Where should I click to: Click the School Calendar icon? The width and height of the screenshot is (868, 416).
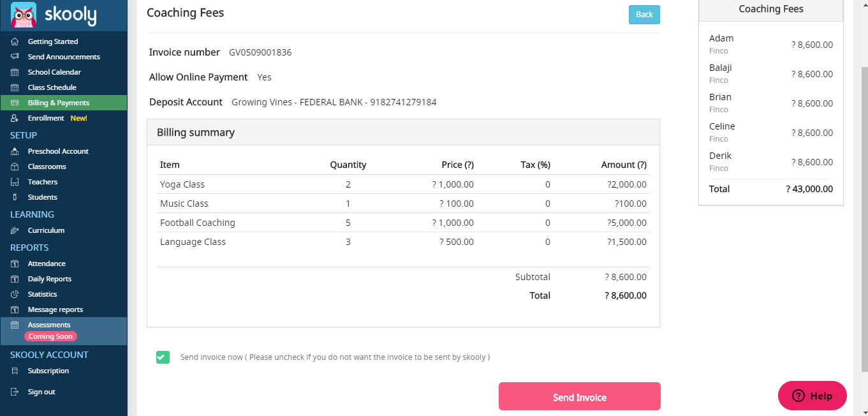tap(15, 72)
